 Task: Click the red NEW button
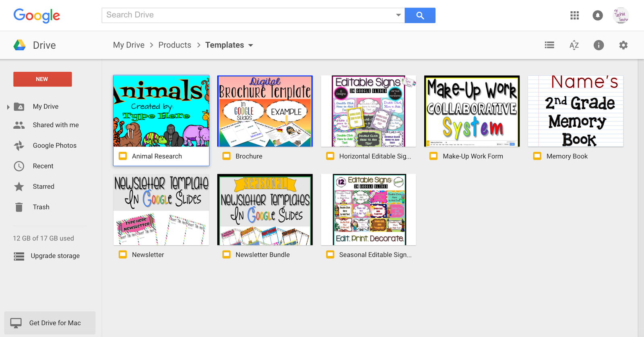(x=43, y=79)
